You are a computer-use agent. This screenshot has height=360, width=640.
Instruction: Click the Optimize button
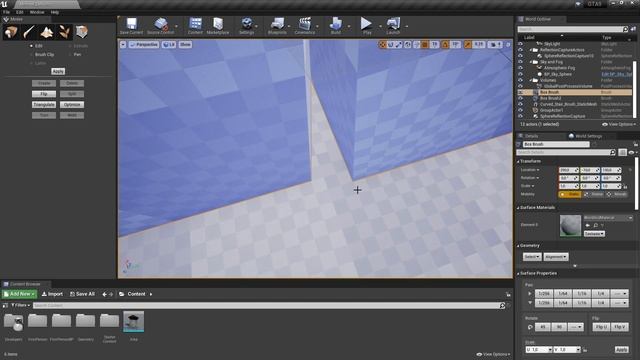coord(72,104)
